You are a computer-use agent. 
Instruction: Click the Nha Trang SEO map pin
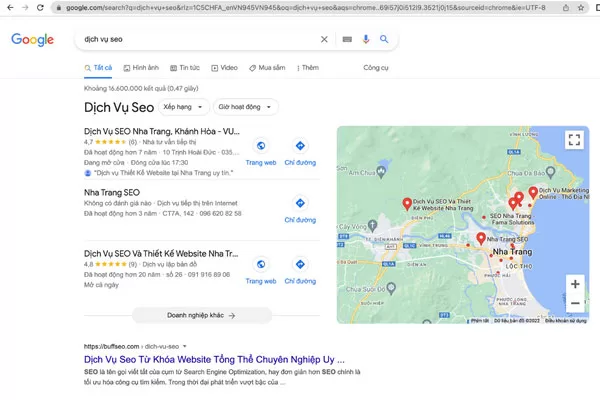[481, 238]
